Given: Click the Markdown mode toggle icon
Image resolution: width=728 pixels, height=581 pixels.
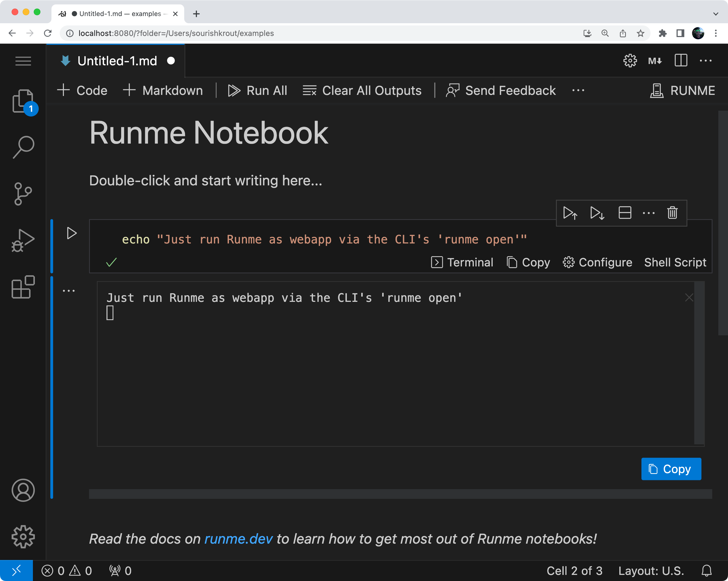Looking at the screenshot, I should click(x=654, y=61).
